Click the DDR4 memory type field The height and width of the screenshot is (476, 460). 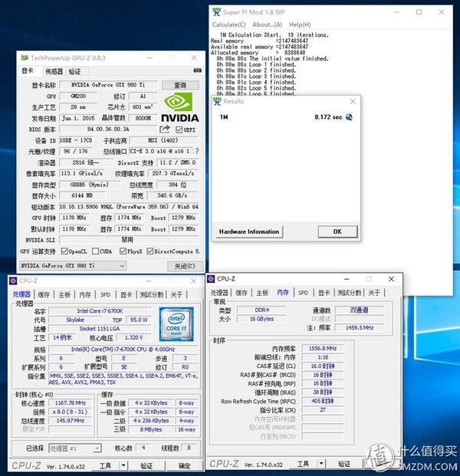pos(261,310)
